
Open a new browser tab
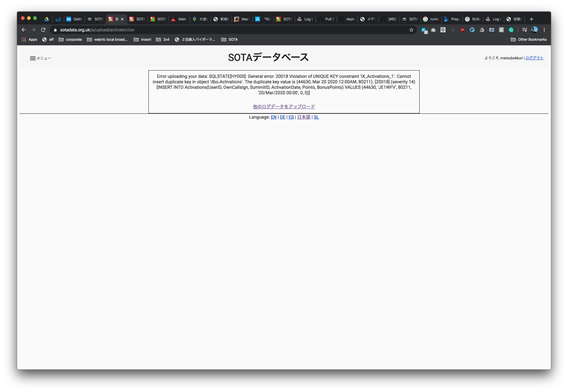coord(531,19)
